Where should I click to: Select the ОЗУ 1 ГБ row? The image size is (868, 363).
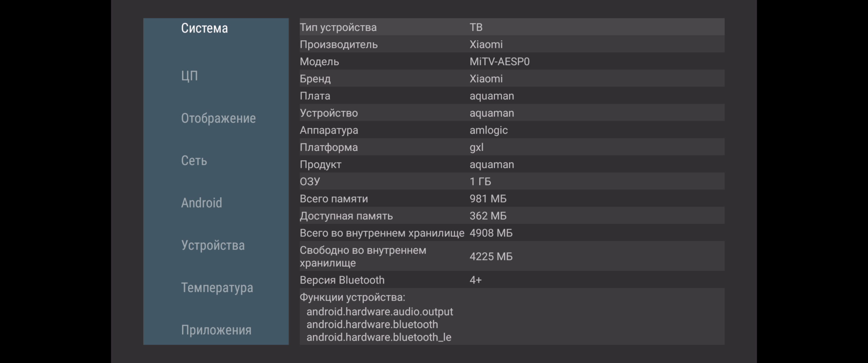(x=511, y=181)
